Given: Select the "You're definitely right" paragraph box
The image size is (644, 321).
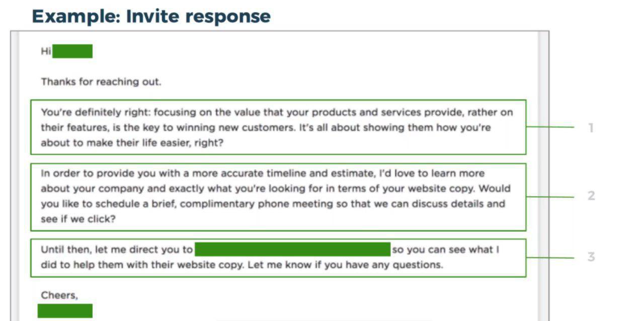Looking at the screenshot, I should click(278, 127).
